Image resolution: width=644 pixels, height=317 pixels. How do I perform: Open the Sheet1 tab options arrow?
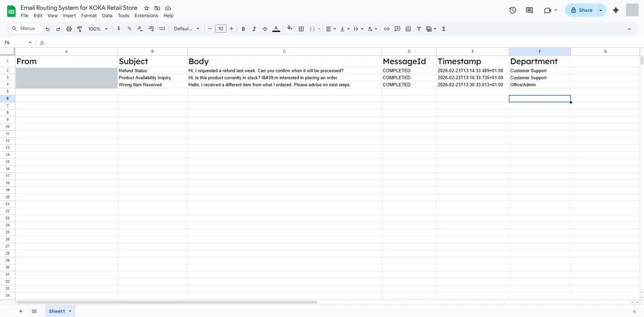pos(70,311)
